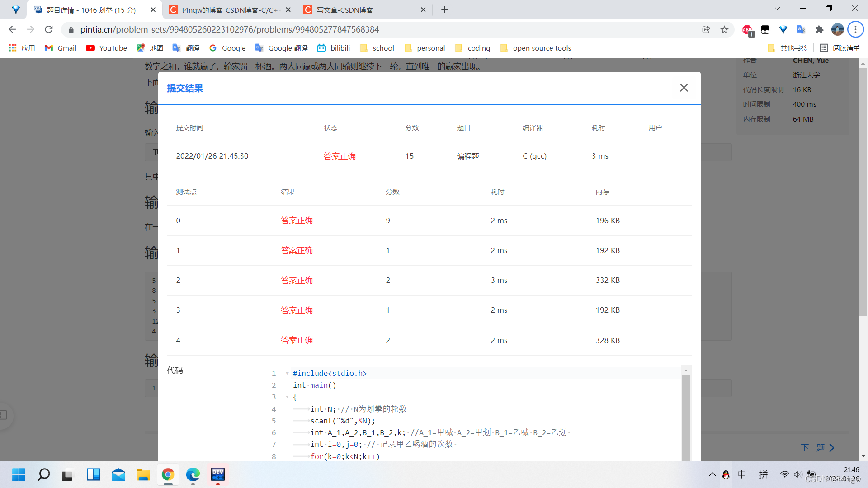Open the 应用 apps shortcut
The width and height of the screenshot is (868, 488).
(22, 48)
